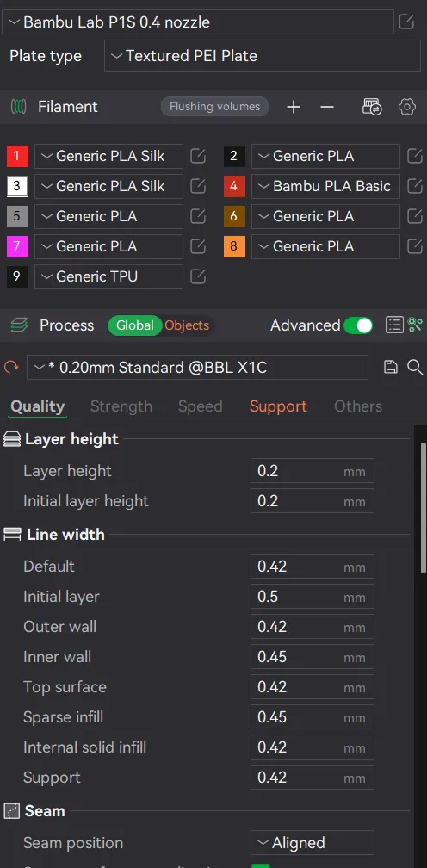The height and width of the screenshot is (868, 427).
Task: Expand the Seam position Aligned dropdown
Action: (312, 843)
